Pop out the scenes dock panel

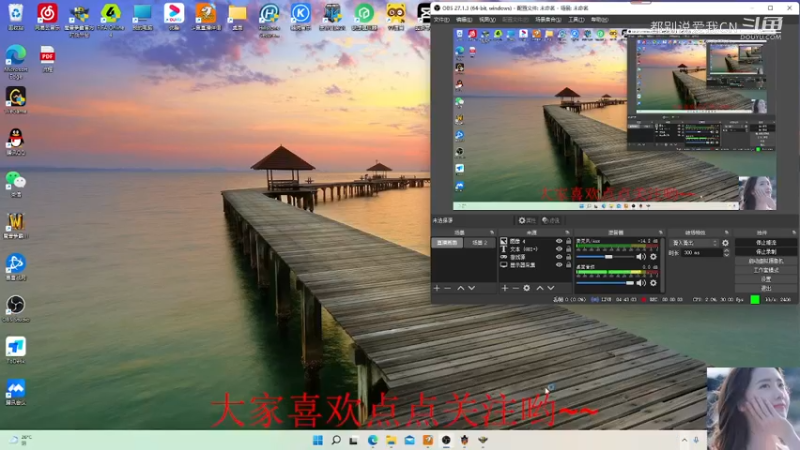(492, 233)
